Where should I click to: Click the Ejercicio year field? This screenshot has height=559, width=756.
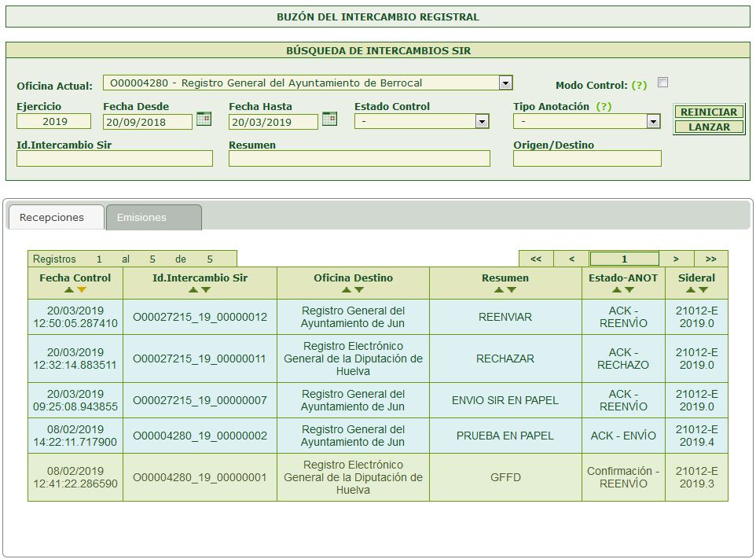[x=53, y=122]
